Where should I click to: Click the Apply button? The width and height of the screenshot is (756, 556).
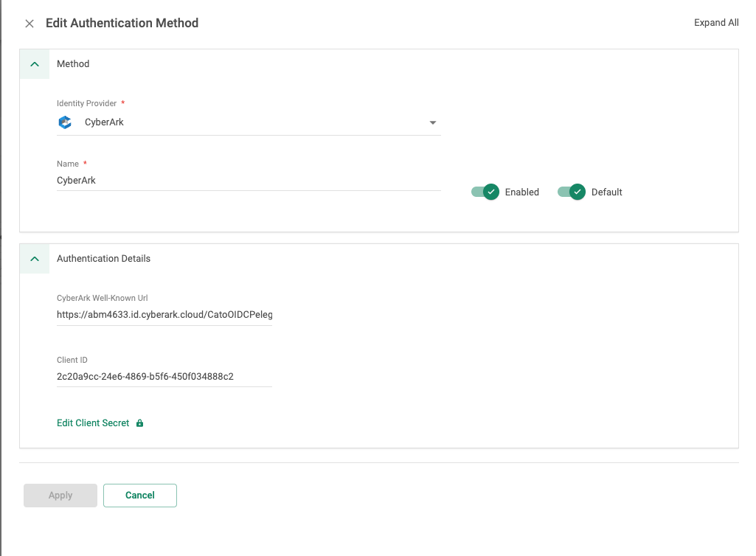click(60, 496)
